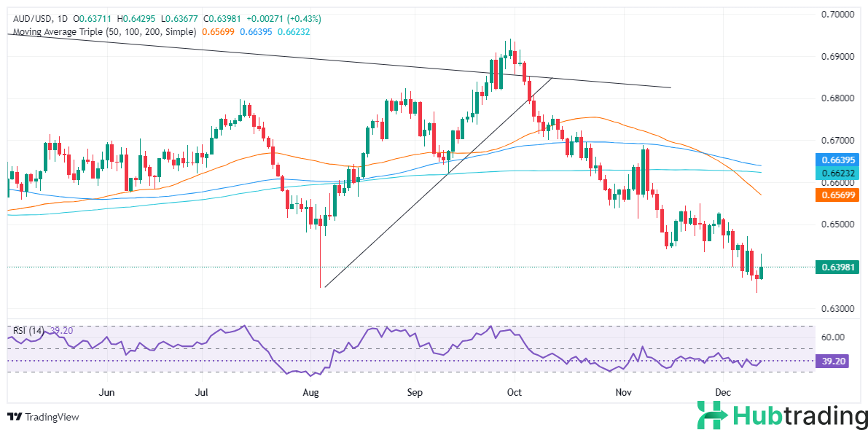The width and height of the screenshot is (868, 430).
Task: Click the green Hubtrading logo icon
Action: point(712,415)
